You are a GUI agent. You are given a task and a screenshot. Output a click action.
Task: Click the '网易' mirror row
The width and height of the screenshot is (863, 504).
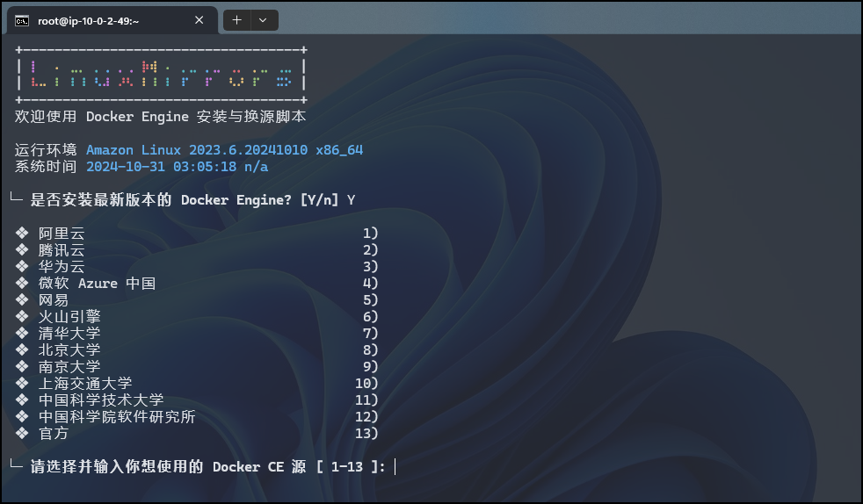coord(197,300)
